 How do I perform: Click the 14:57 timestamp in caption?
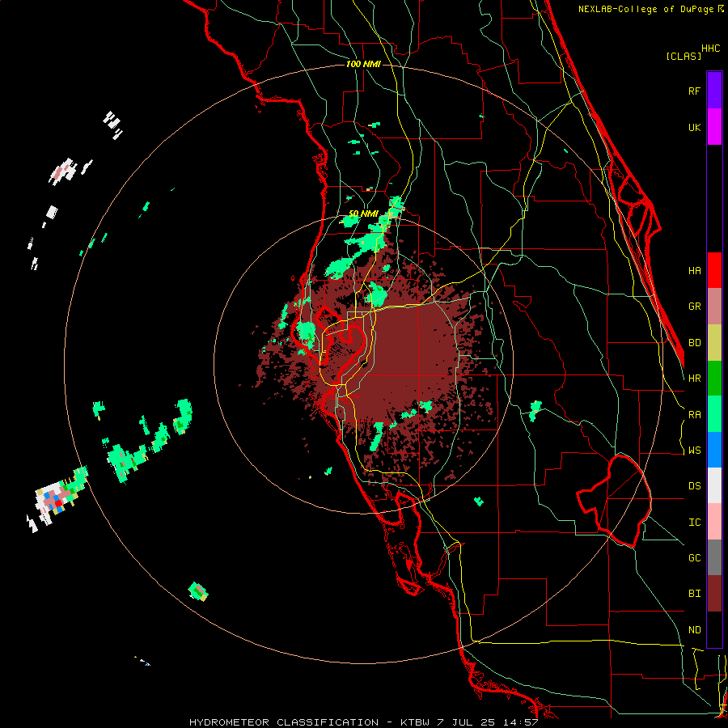point(523,722)
